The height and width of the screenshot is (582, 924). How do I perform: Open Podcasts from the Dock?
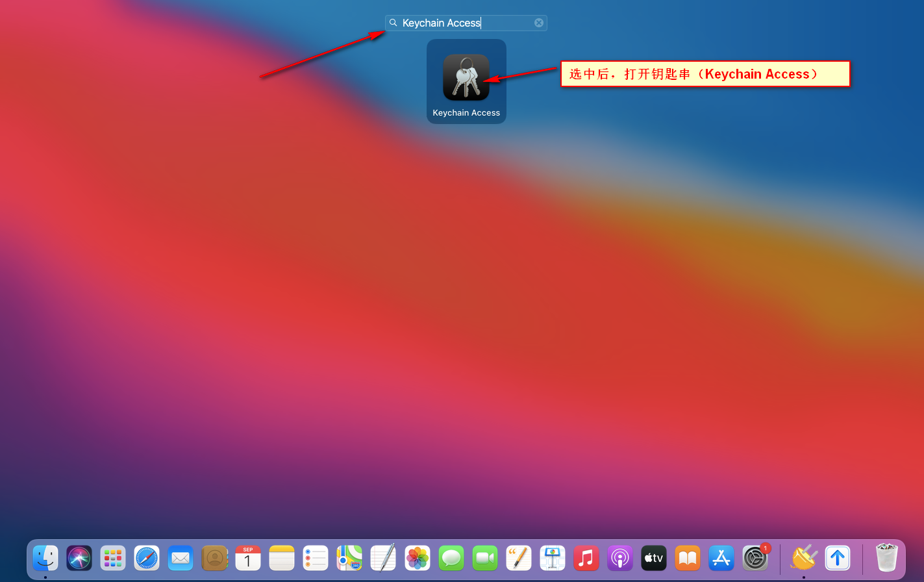coord(620,558)
